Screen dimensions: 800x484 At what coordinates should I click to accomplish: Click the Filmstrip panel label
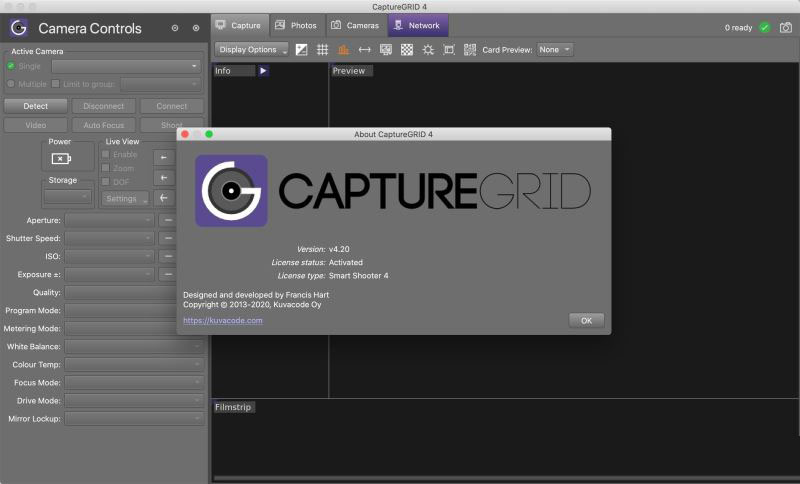click(233, 407)
